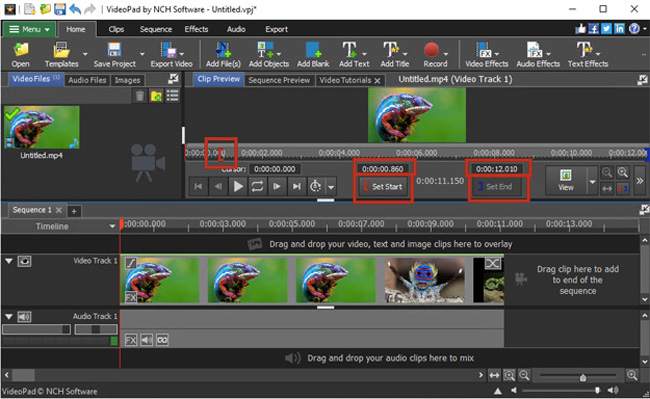Viewport: 650px width, 399px height.
Task: Open the Sequence Preview tab
Action: (279, 80)
